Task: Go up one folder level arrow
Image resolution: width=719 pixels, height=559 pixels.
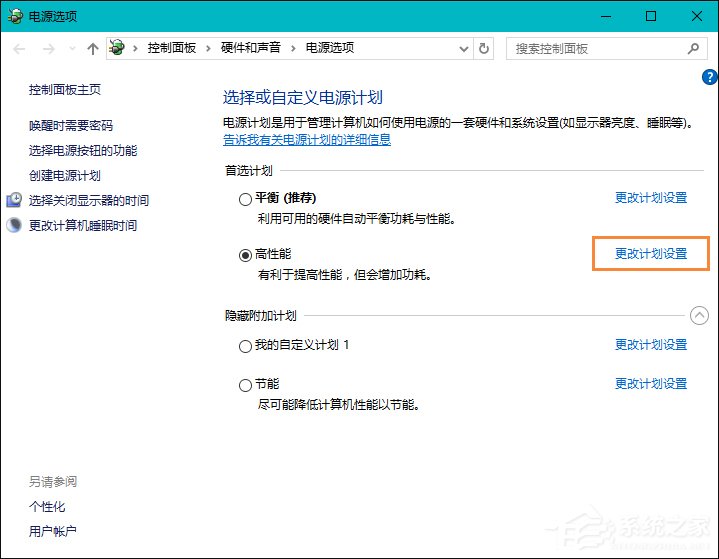Action: coord(93,49)
